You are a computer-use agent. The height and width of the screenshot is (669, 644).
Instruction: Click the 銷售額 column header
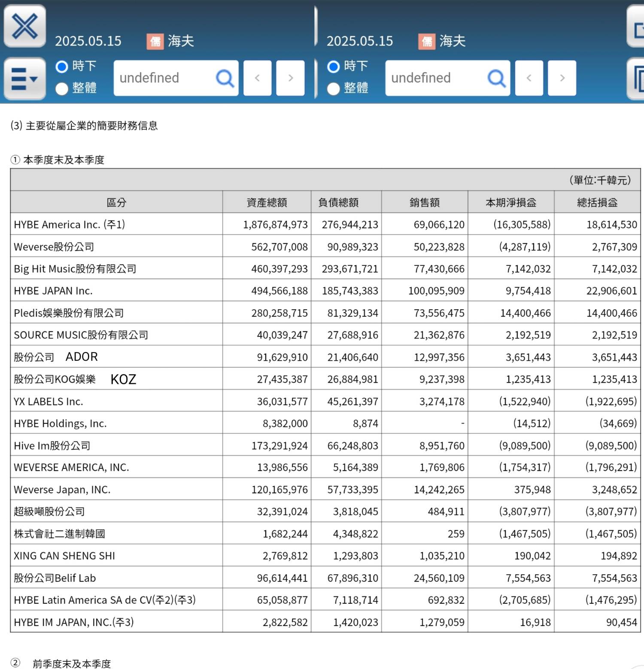point(425,202)
